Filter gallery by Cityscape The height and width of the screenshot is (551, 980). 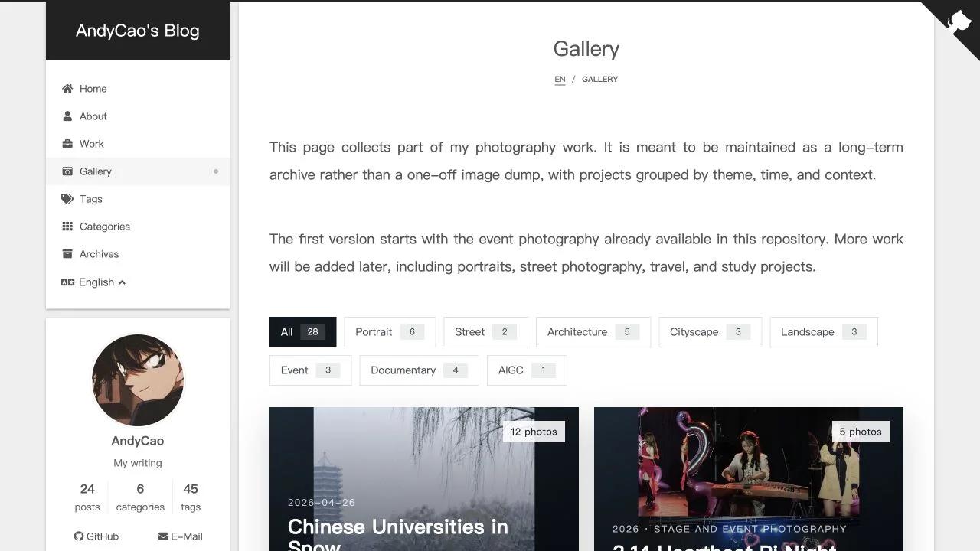tap(710, 332)
